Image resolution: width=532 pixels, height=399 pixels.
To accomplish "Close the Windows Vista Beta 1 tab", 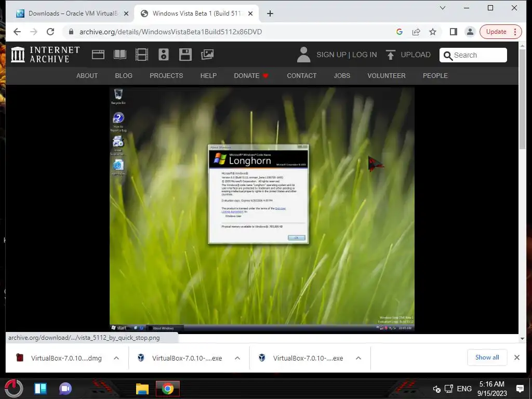I will coord(250,14).
